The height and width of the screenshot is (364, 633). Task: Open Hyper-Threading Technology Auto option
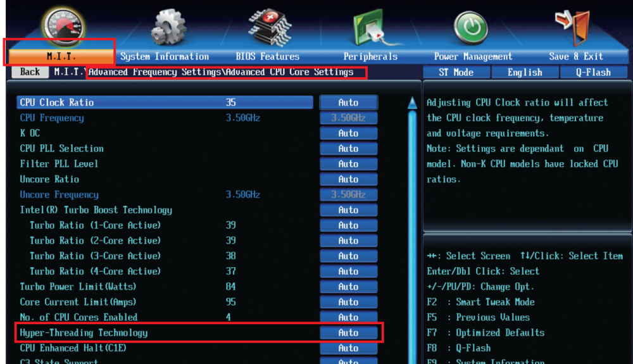coord(348,332)
